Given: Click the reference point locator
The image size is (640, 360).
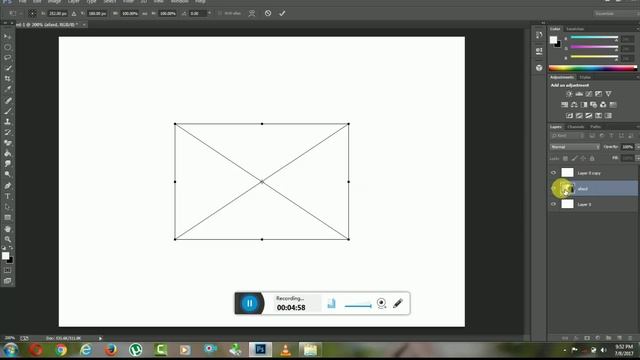Looking at the screenshot, I should coord(32,13).
